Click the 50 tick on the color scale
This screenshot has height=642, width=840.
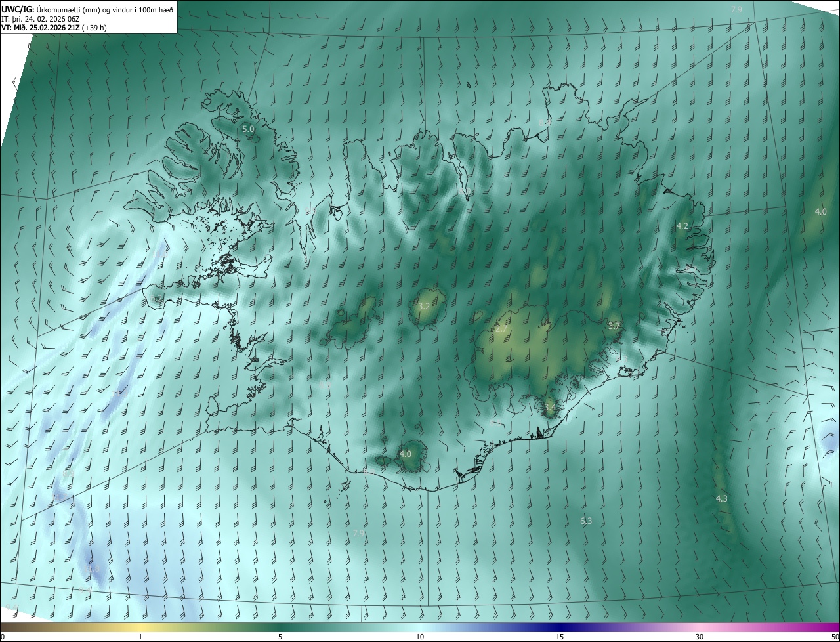point(835,637)
